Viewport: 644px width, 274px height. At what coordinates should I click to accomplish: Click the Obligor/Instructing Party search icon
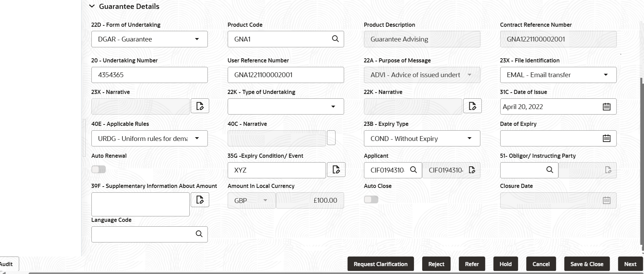[550, 170]
